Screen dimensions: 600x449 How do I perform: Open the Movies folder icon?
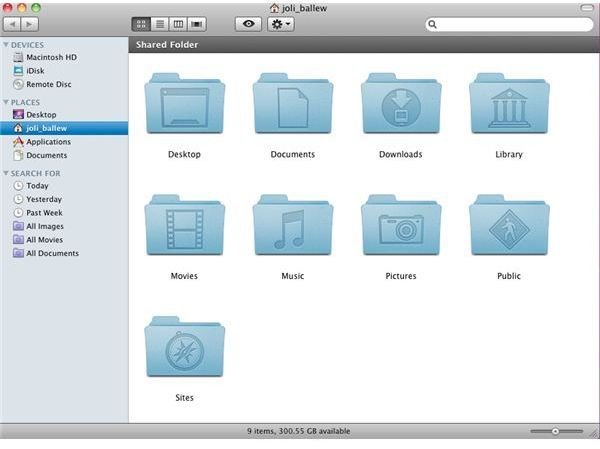(184, 225)
